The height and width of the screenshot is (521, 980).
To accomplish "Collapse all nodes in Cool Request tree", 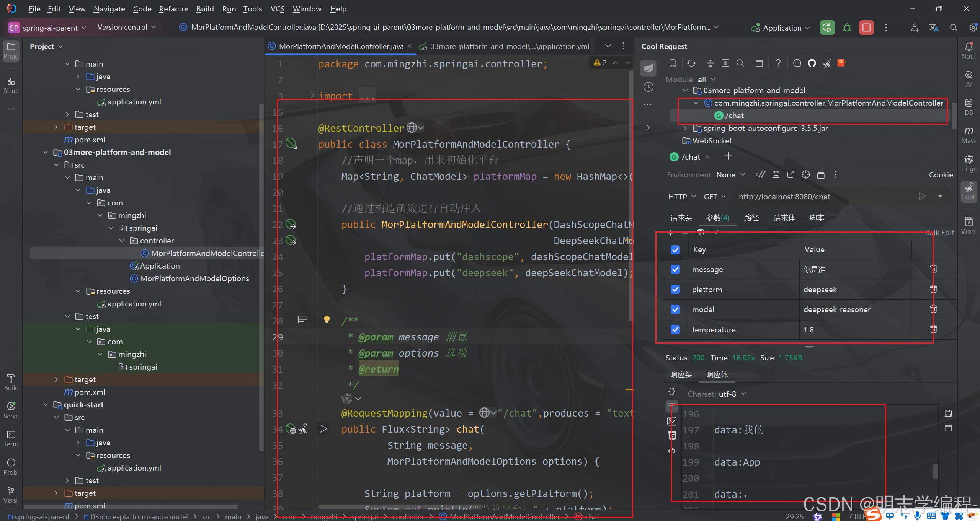I will pyautogui.click(x=710, y=63).
